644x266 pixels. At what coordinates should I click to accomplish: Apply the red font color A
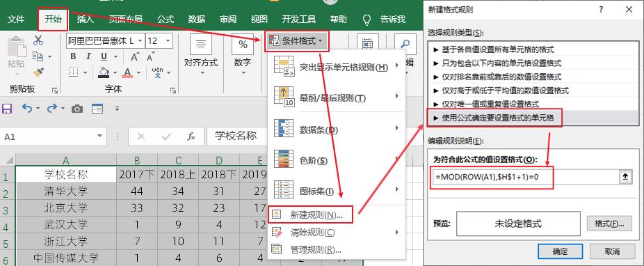coord(127,72)
